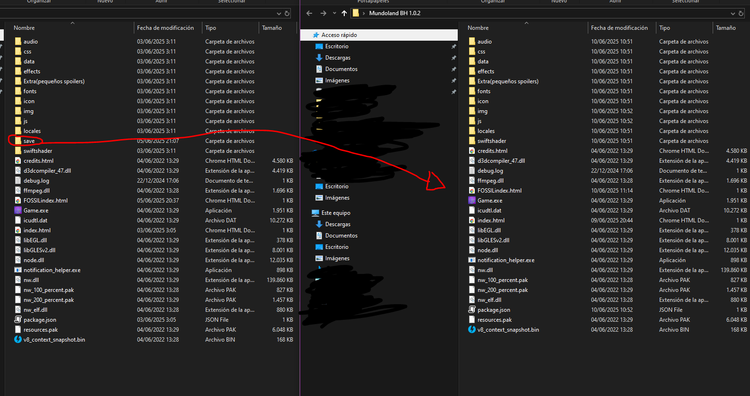Sort by Tipo column in left Explorer window
750x396 pixels.
[210, 28]
